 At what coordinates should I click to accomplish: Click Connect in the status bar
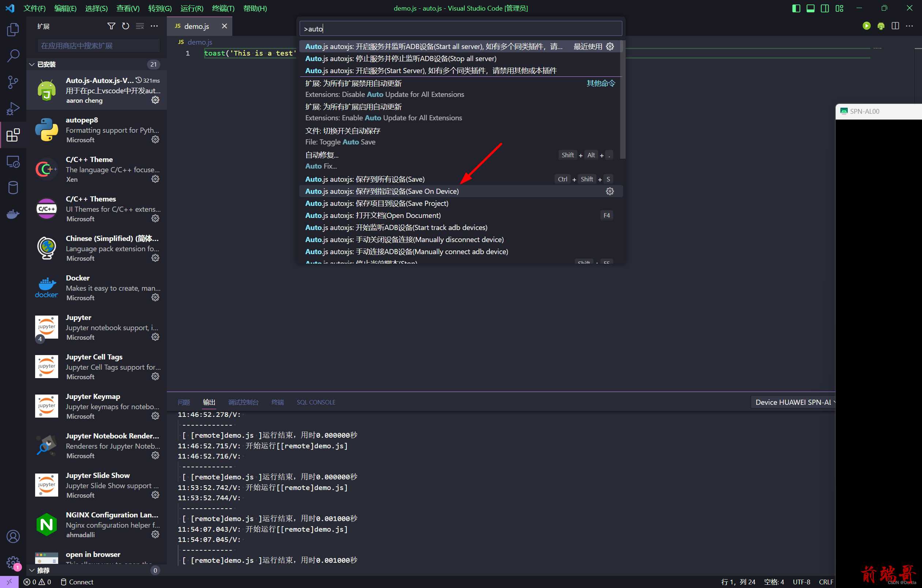coord(77,582)
